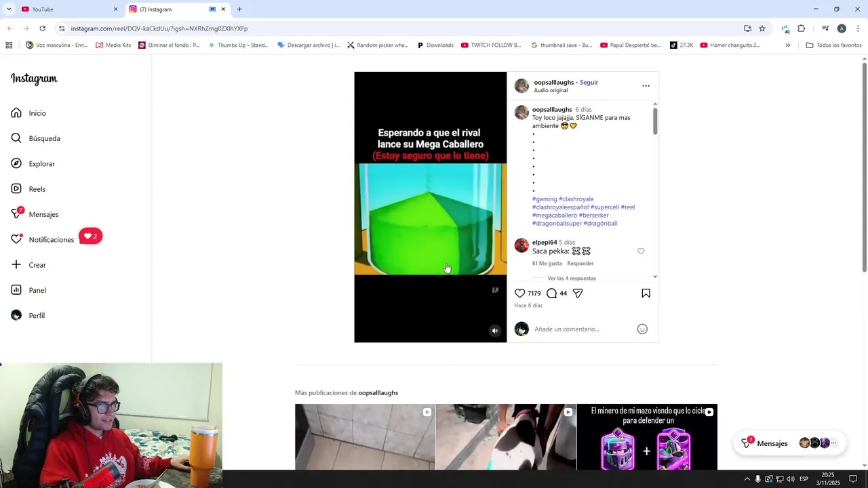Share the reel with paper plane icon
Viewport: 868px width, 488px height.
pos(578,293)
